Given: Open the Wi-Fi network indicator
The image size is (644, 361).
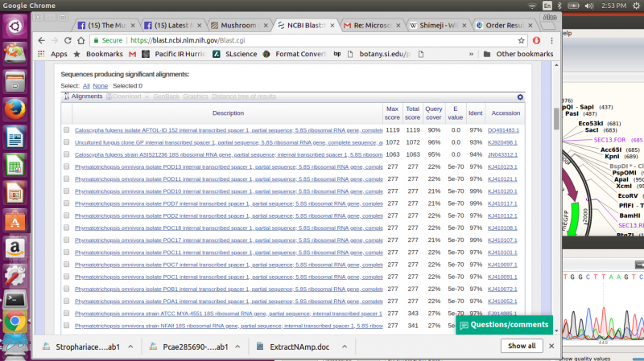Looking at the screenshot, I should (532, 6).
